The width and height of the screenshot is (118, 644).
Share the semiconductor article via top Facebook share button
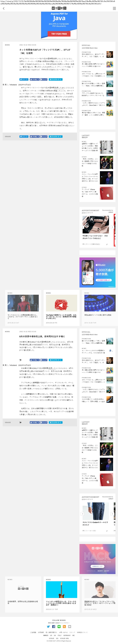(44, 360)
